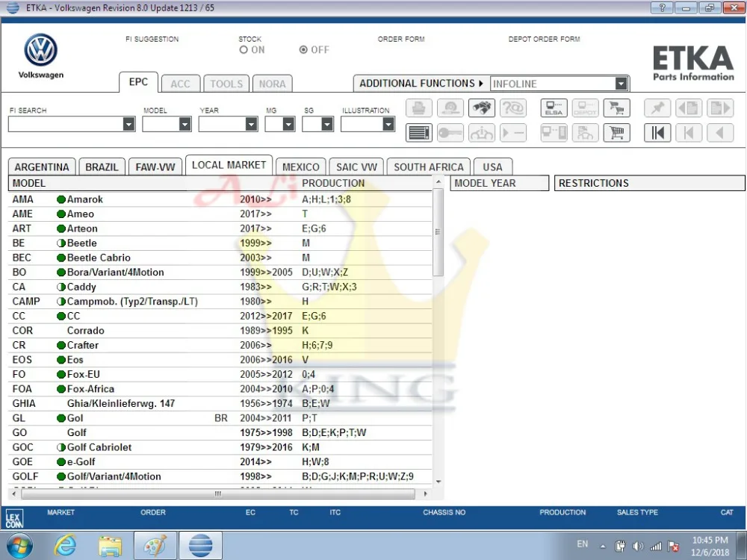Select the Arteon row
Image resolution: width=747 pixels, height=560 pixels.
(x=220, y=228)
